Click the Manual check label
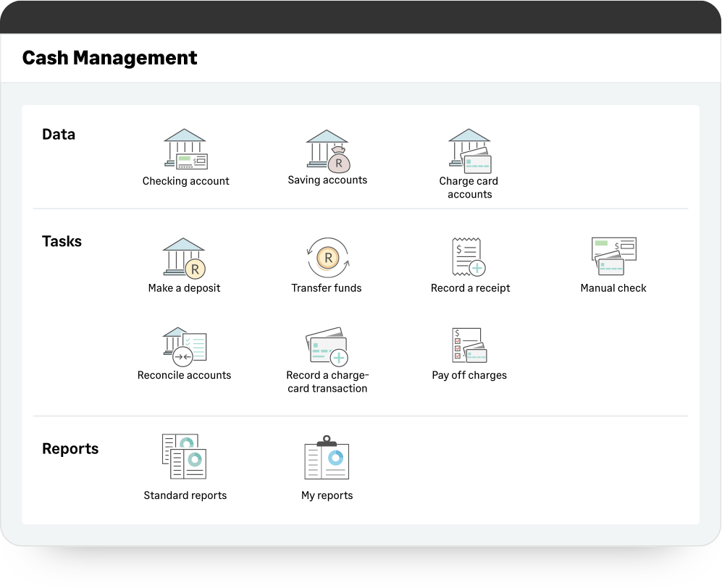The width and height of the screenshot is (722, 588). click(x=613, y=288)
